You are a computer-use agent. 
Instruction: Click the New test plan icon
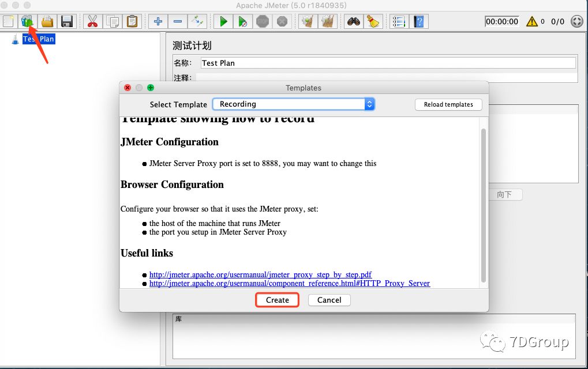(x=8, y=21)
